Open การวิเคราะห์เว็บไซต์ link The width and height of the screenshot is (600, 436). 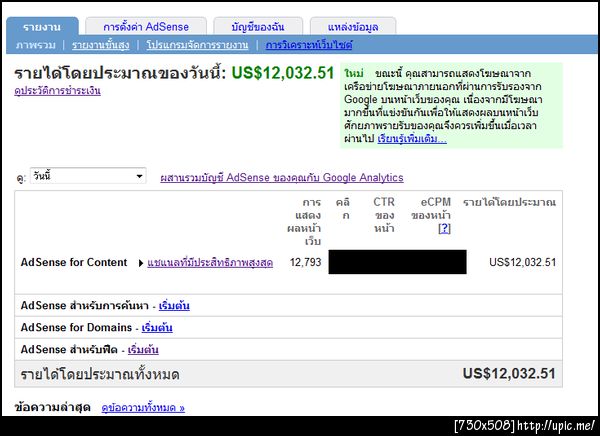pyautogui.click(x=309, y=45)
